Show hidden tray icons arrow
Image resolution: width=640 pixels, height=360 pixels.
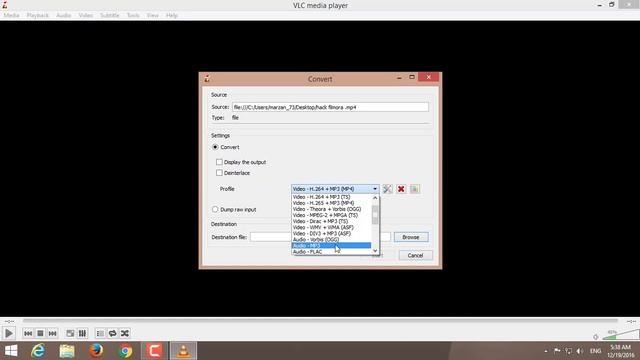point(546,351)
